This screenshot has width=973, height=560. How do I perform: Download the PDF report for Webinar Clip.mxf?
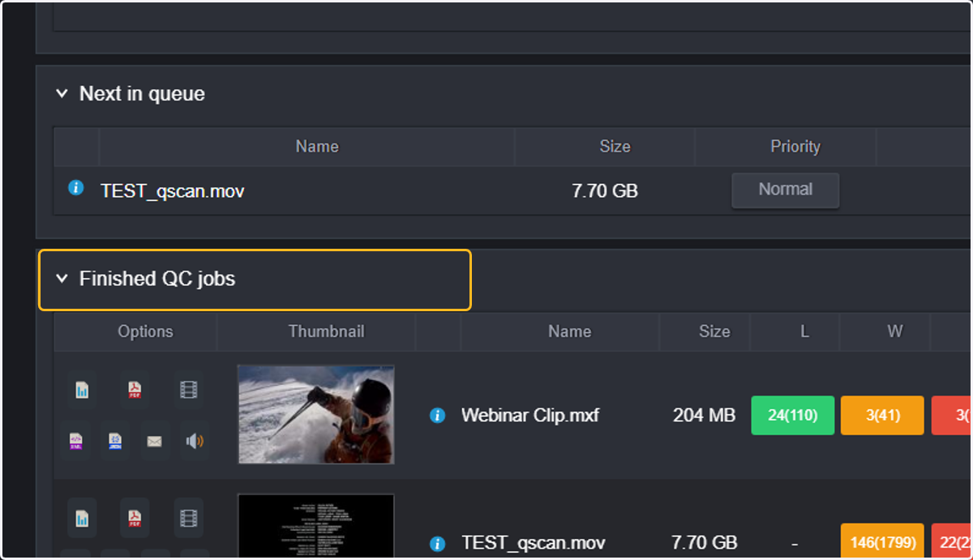click(x=135, y=391)
